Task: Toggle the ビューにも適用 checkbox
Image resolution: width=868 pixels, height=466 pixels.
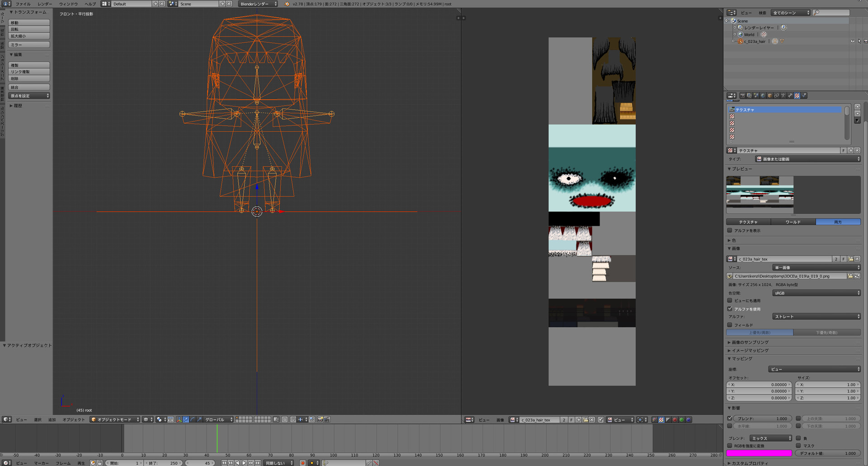Action: pyautogui.click(x=730, y=300)
